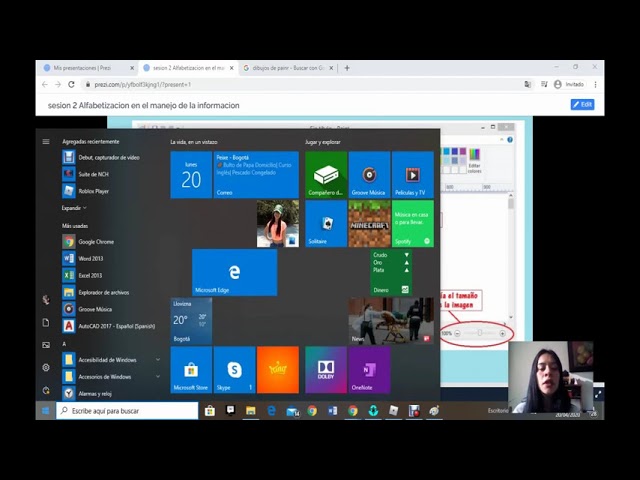Focus the 'Escribe aquí para buscar' search box
The width and height of the screenshot is (640, 480).
point(127,411)
